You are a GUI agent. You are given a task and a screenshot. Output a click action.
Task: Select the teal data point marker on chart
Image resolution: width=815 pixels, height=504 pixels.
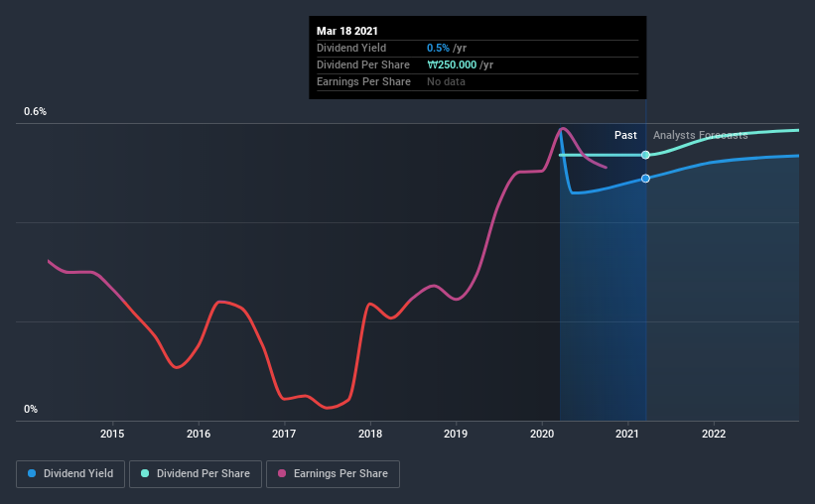(x=645, y=155)
